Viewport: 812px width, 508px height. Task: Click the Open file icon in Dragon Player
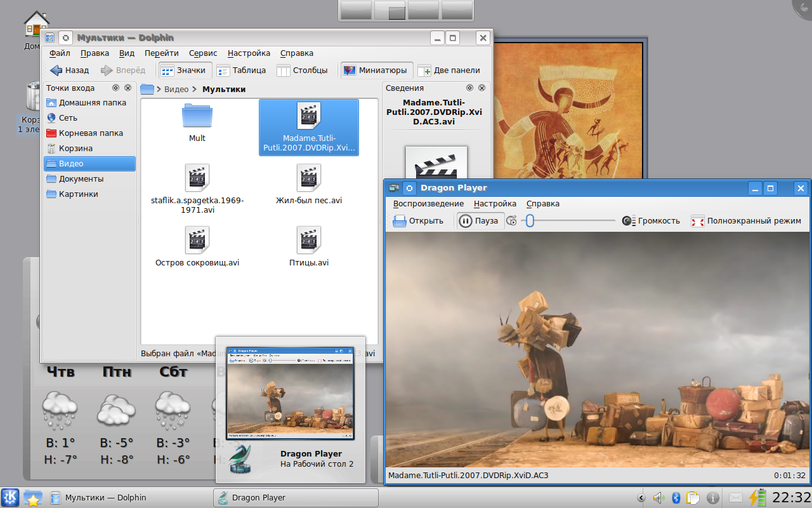[x=400, y=221]
